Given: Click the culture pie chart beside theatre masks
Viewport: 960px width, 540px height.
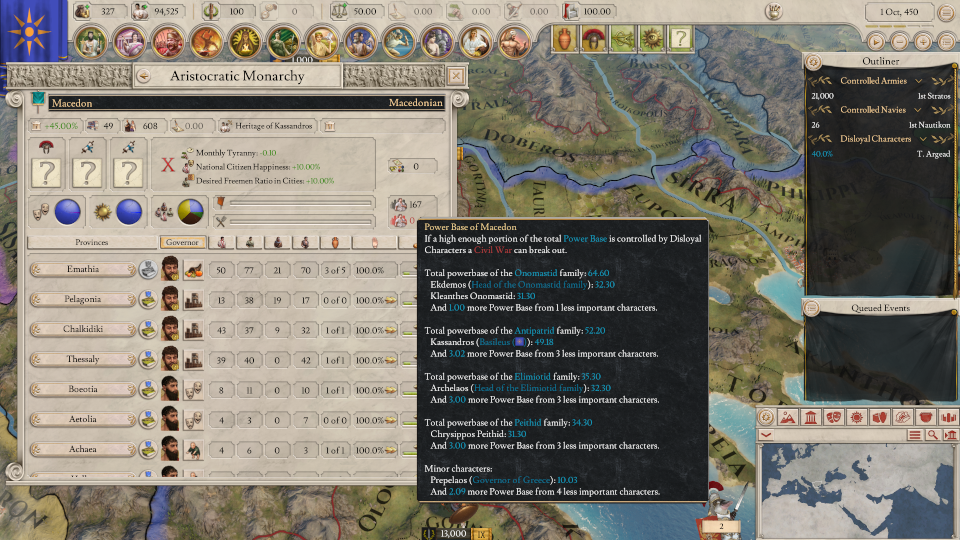Looking at the screenshot, I should pos(68,212).
